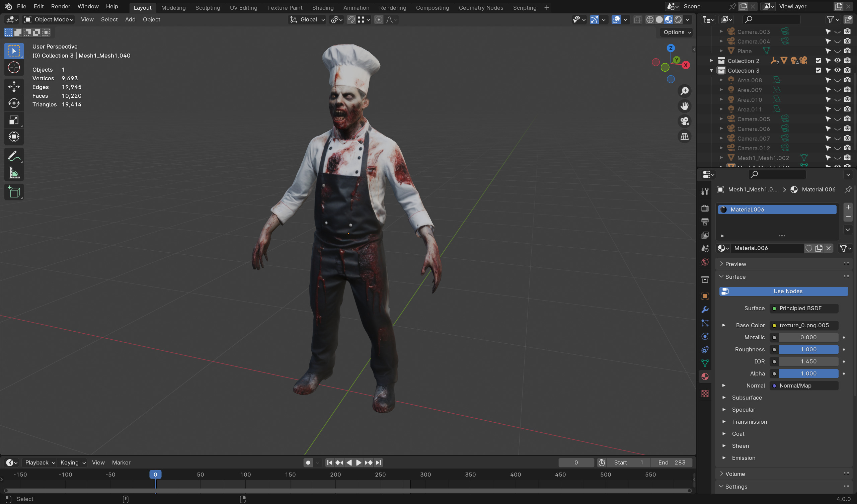Open the File menu

pyautogui.click(x=21, y=6)
